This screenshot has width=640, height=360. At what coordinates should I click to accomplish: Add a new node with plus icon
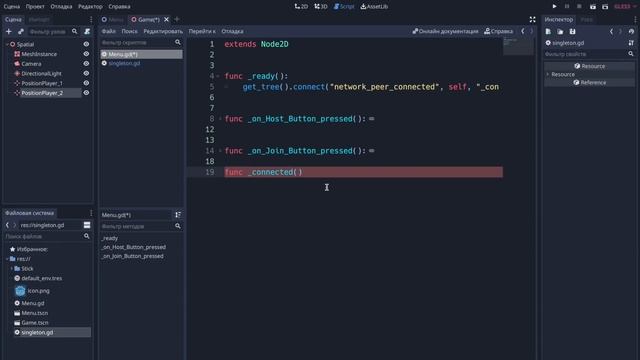9,31
